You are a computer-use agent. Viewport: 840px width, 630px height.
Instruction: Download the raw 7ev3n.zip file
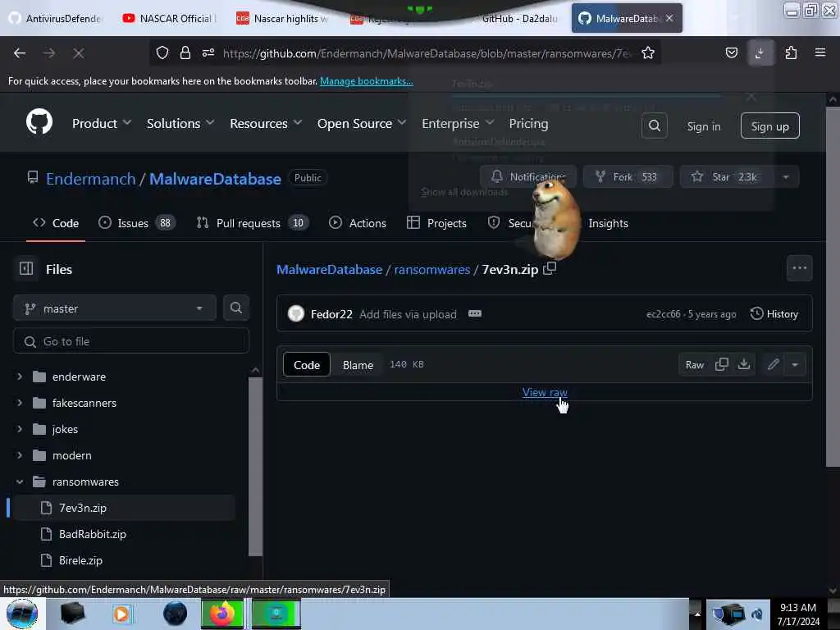(743, 364)
